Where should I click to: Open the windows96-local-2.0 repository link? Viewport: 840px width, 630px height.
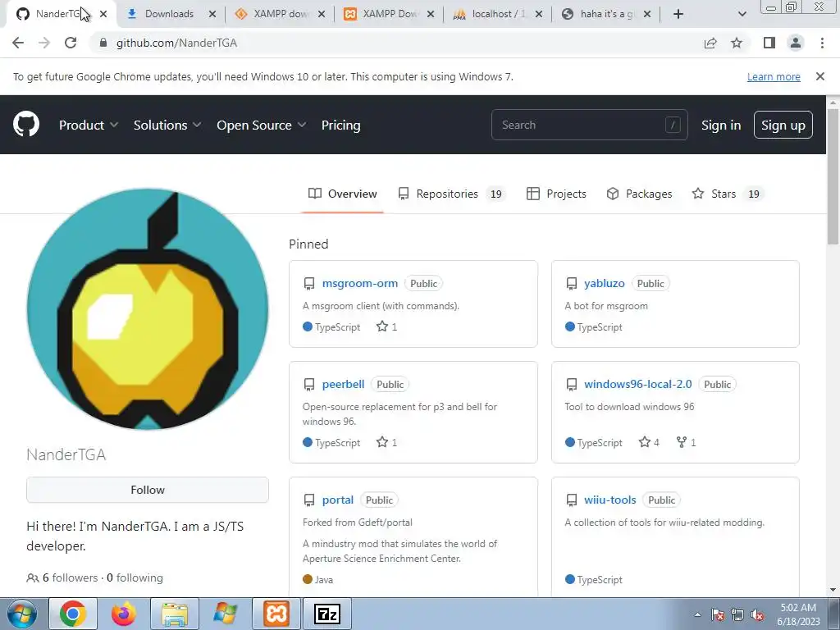tap(638, 384)
